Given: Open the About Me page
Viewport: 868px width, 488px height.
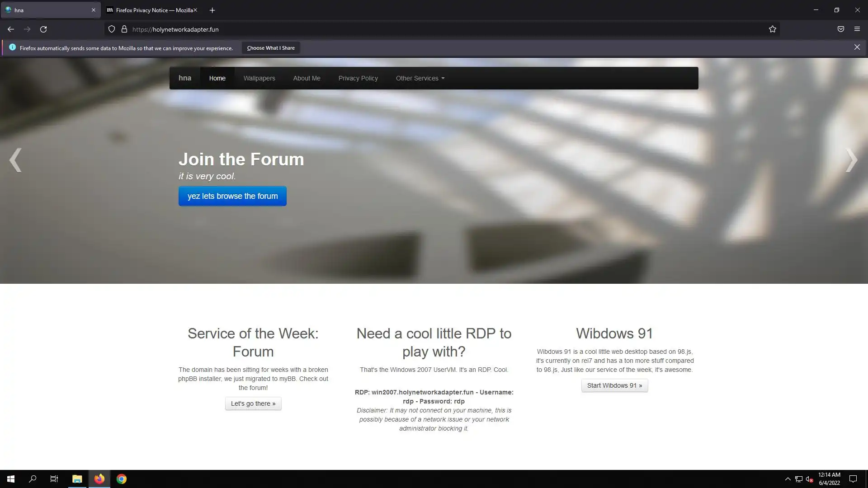Looking at the screenshot, I should (x=307, y=78).
